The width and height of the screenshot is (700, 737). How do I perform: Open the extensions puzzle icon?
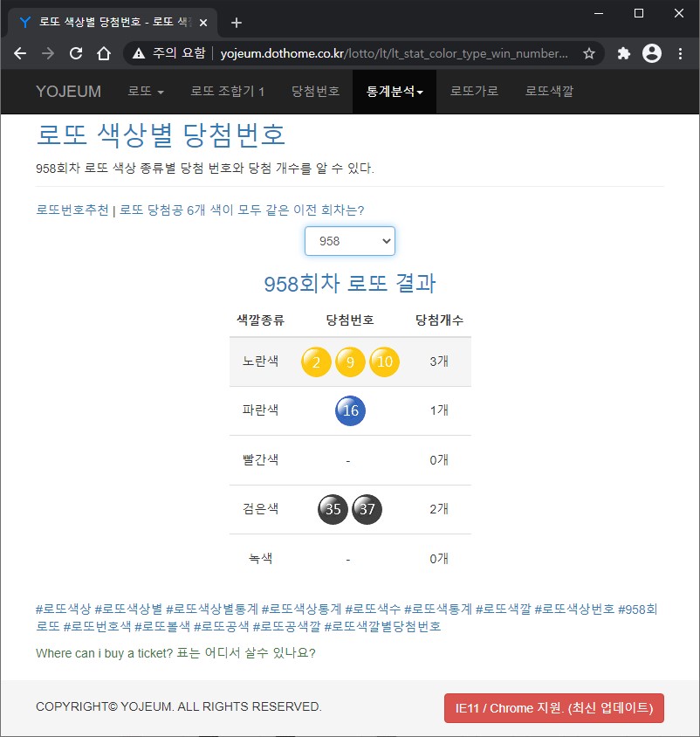623,53
